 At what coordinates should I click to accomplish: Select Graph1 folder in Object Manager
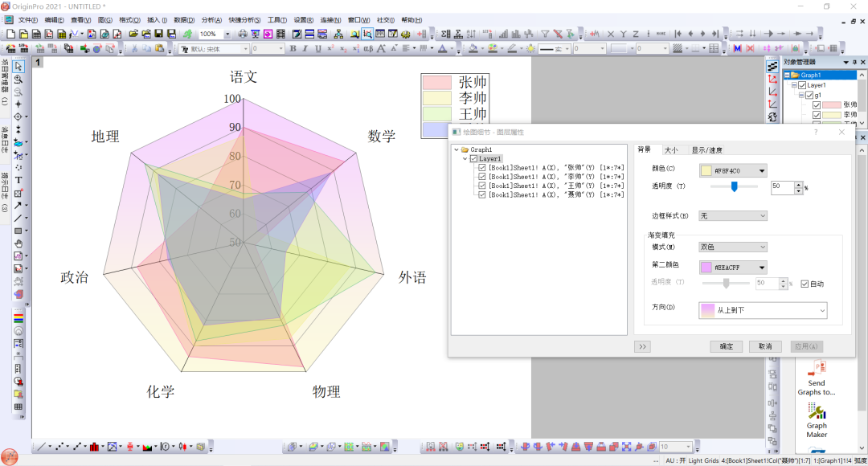810,76
